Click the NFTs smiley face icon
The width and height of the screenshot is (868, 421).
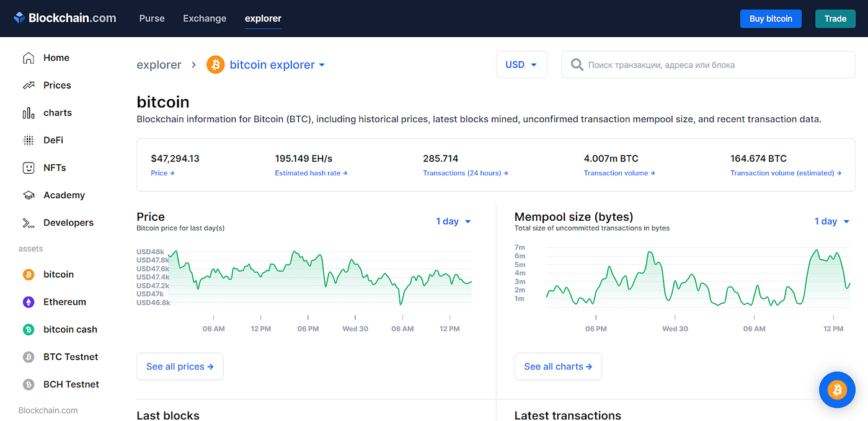pyautogui.click(x=29, y=167)
